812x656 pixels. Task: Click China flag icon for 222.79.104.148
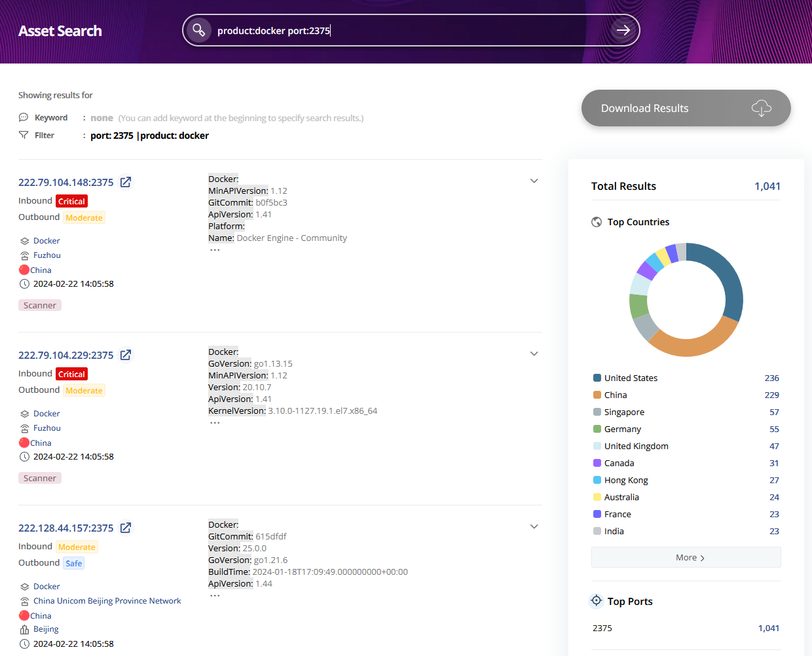(x=24, y=270)
